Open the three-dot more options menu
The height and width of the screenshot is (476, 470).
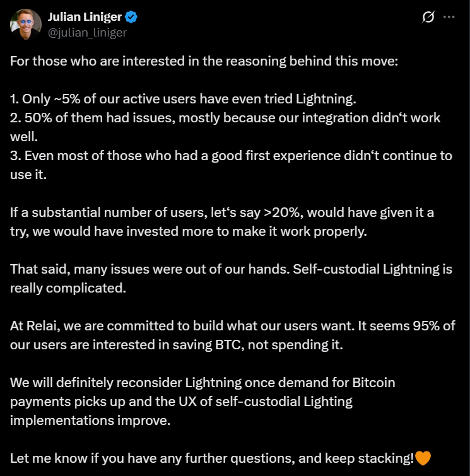click(449, 17)
